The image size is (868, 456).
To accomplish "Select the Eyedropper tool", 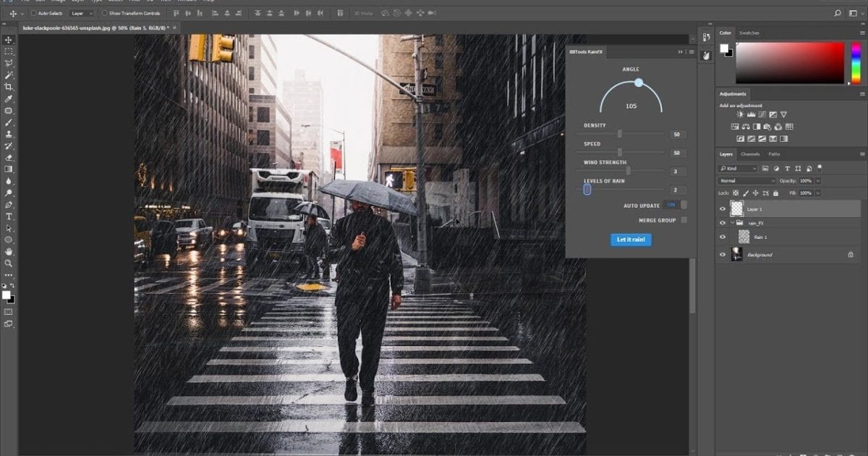I will pyautogui.click(x=9, y=99).
